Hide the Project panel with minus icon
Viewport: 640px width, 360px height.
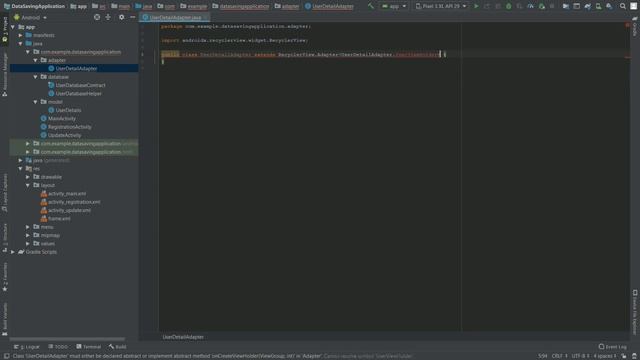coord(133,17)
